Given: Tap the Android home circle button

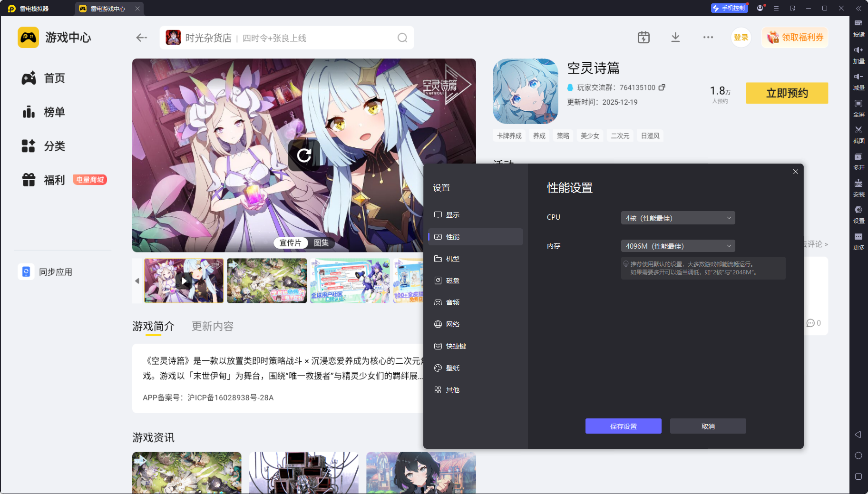Looking at the screenshot, I should click(x=858, y=455).
